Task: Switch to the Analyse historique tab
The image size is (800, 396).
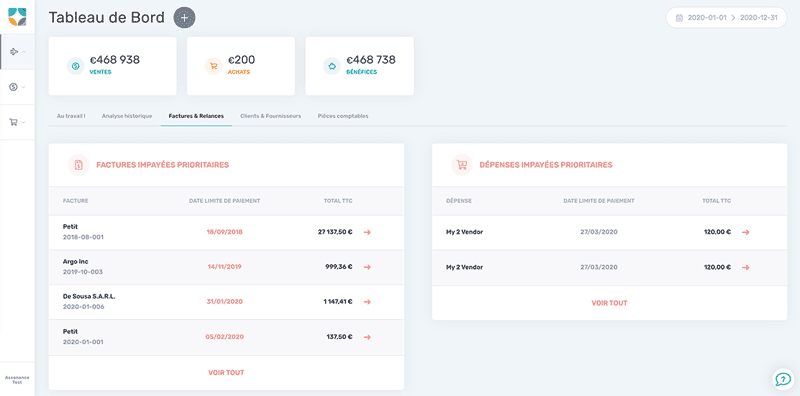Action: click(127, 116)
